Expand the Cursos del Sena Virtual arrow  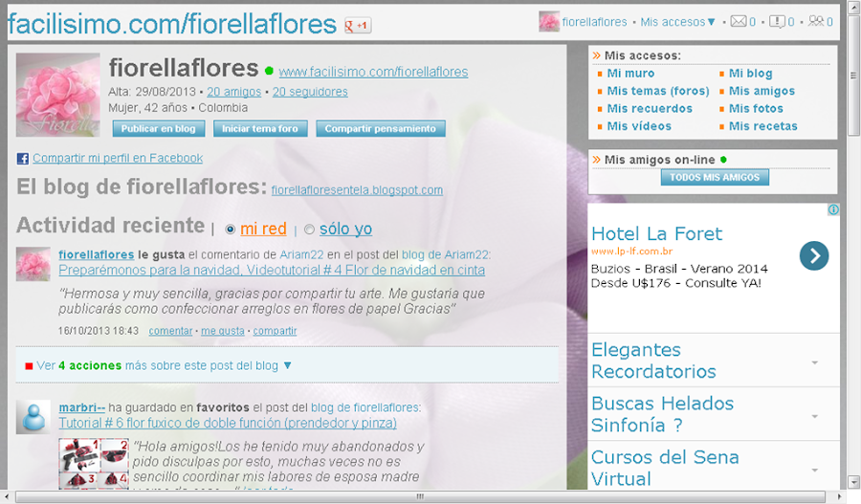click(x=815, y=470)
